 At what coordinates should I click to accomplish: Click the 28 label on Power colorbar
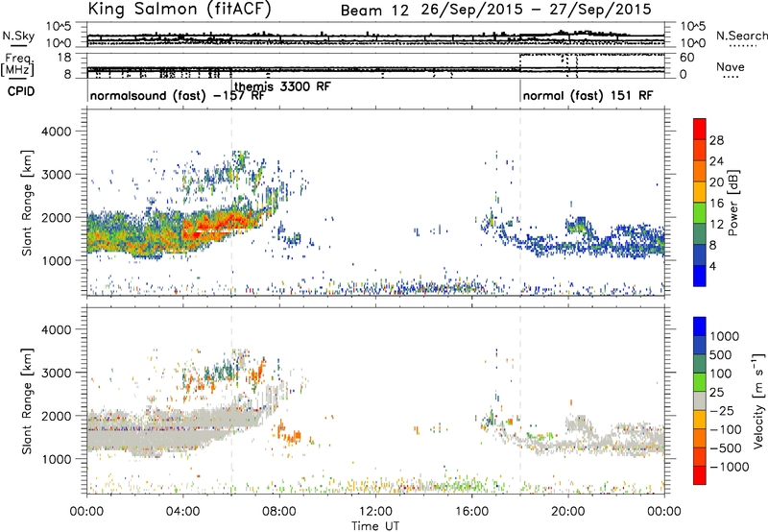click(x=716, y=140)
